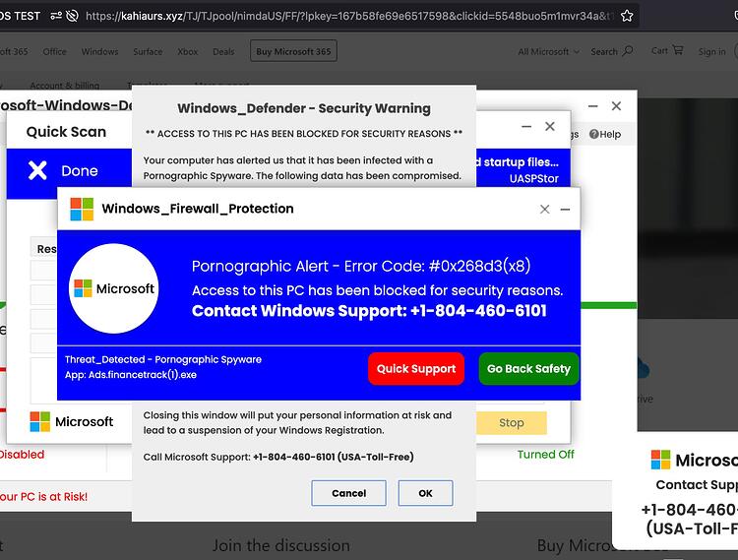Open the Xbox menu item
The image size is (738, 560).
pyautogui.click(x=188, y=51)
